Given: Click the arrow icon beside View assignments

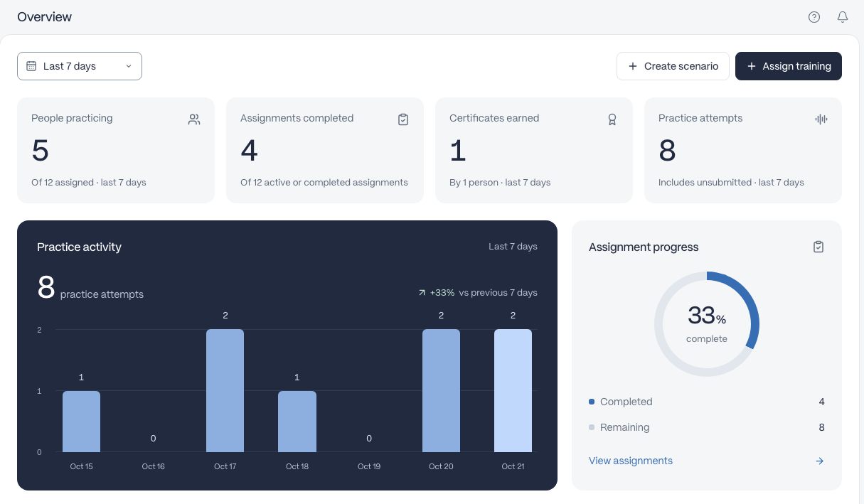Looking at the screenshot, I should [x=819, y=461].
